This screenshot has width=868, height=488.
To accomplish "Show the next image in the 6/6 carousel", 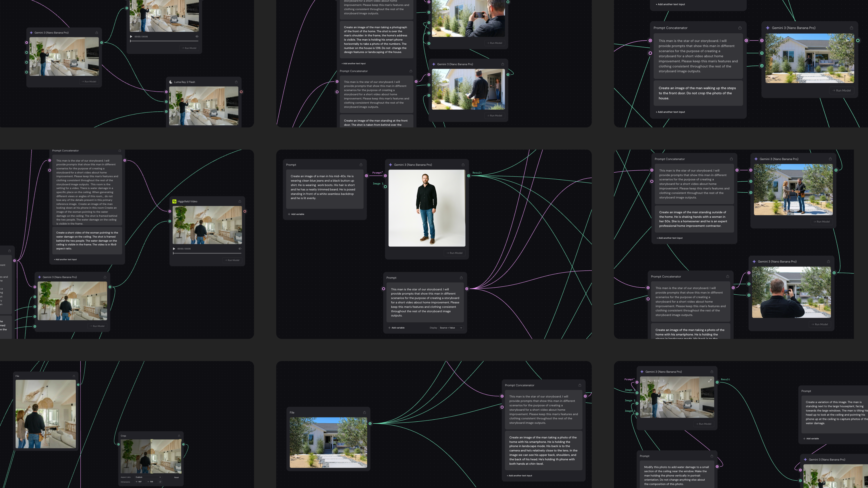I will pyautogui.click(x=664, y=380).
